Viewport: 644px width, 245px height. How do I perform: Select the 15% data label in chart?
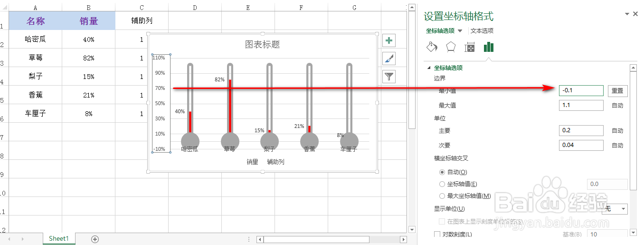point(259,130)
